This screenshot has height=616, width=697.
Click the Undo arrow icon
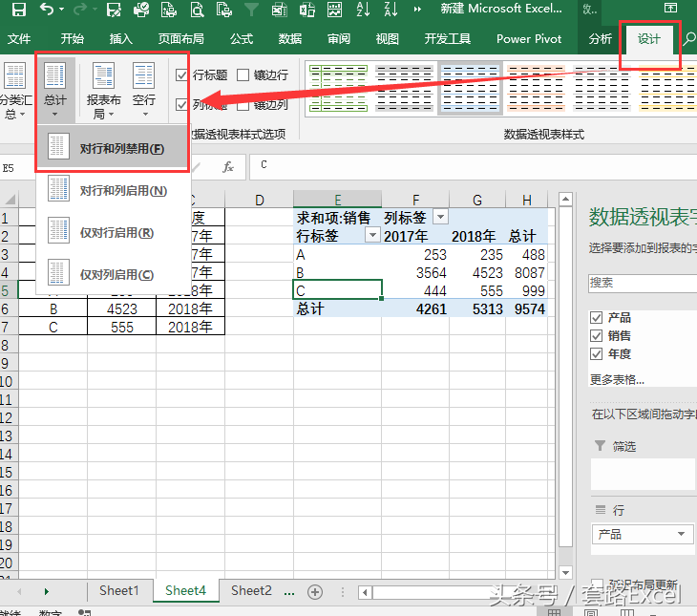47,9
